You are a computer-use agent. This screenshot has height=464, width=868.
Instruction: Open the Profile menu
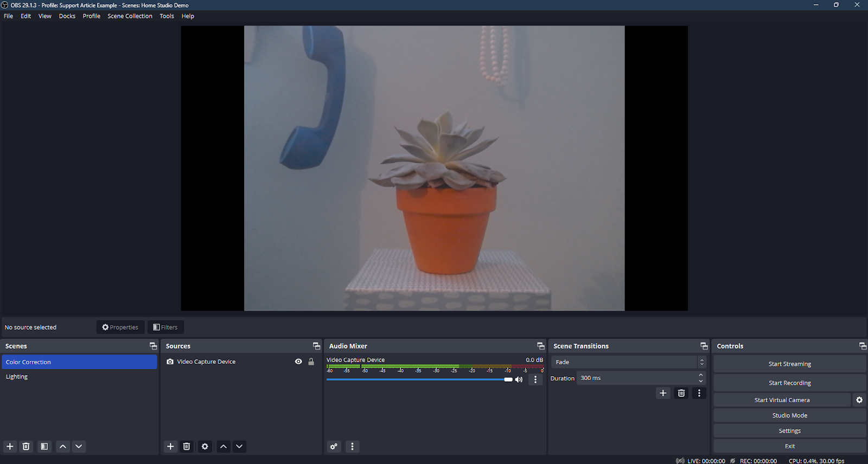coord(92,16)
